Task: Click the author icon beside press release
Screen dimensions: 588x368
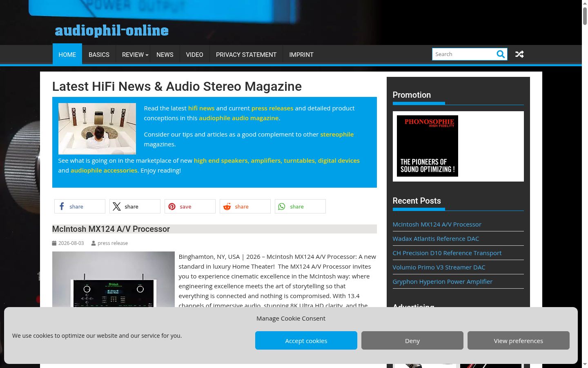Action: click(x=94, y=243)
